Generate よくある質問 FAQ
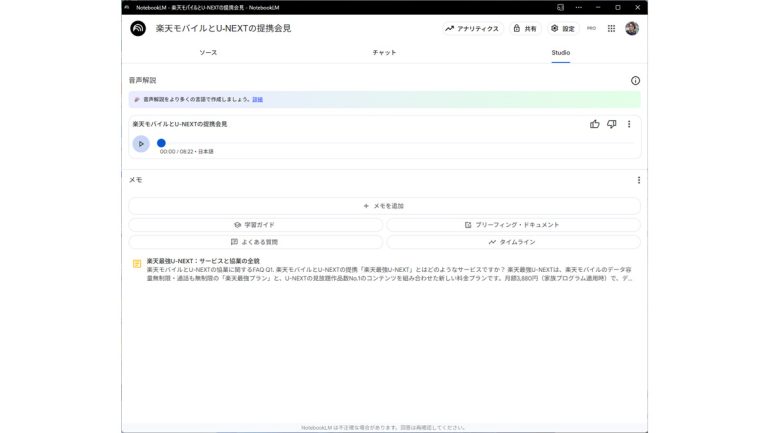 pos(256,242)
